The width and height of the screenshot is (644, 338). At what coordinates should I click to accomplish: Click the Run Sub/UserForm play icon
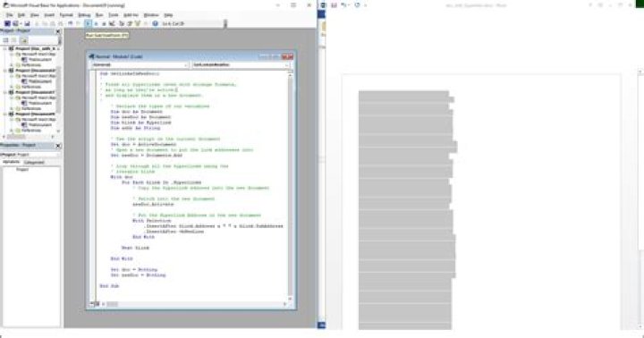[x=88, y=23]
